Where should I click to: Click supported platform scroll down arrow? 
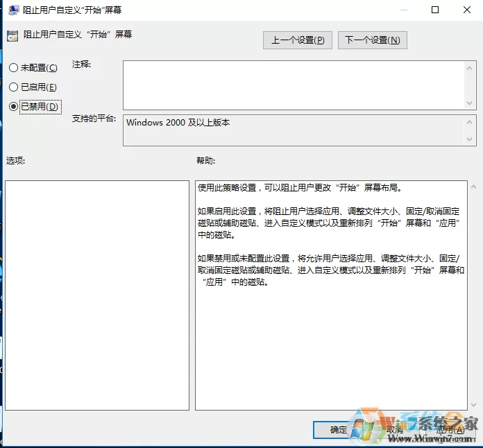(469, 139)
